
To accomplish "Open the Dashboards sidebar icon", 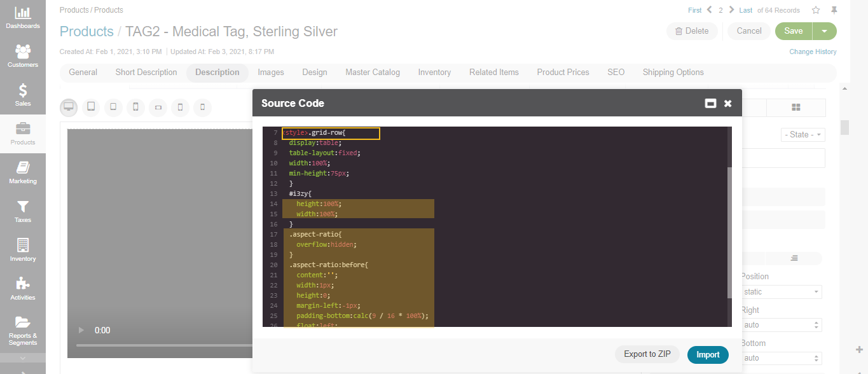I will pos(22,17).
